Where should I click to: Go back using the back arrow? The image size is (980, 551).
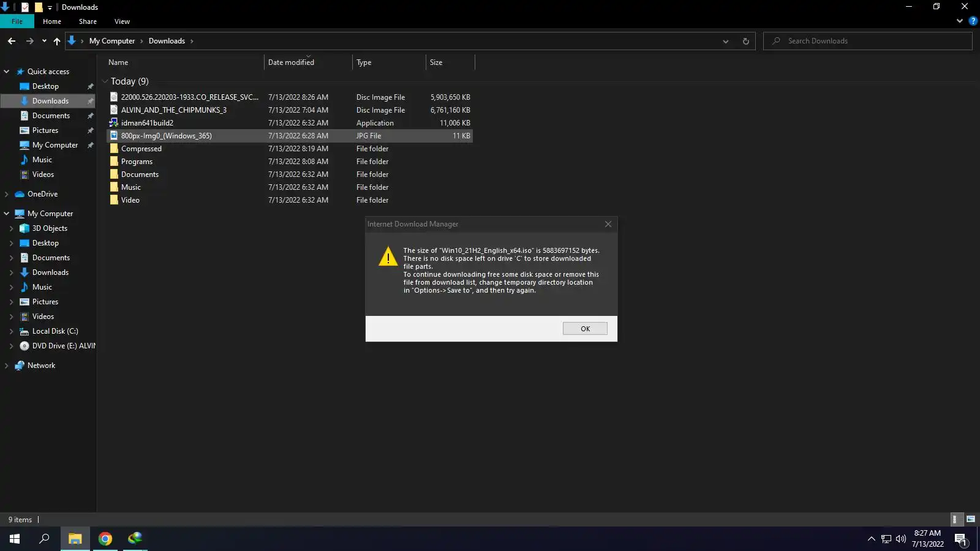click(12, 41)
